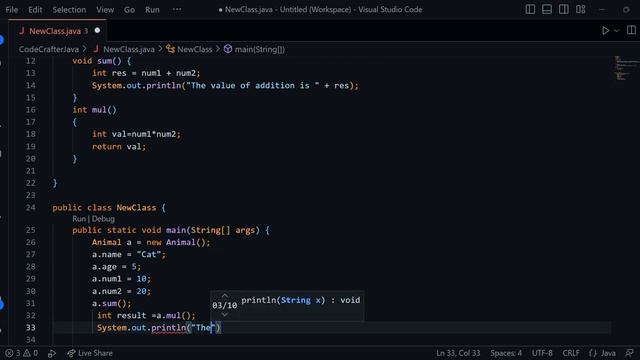640x360 pixels.
Task: Change indentation via Spaces: 4
Action: 506,353
